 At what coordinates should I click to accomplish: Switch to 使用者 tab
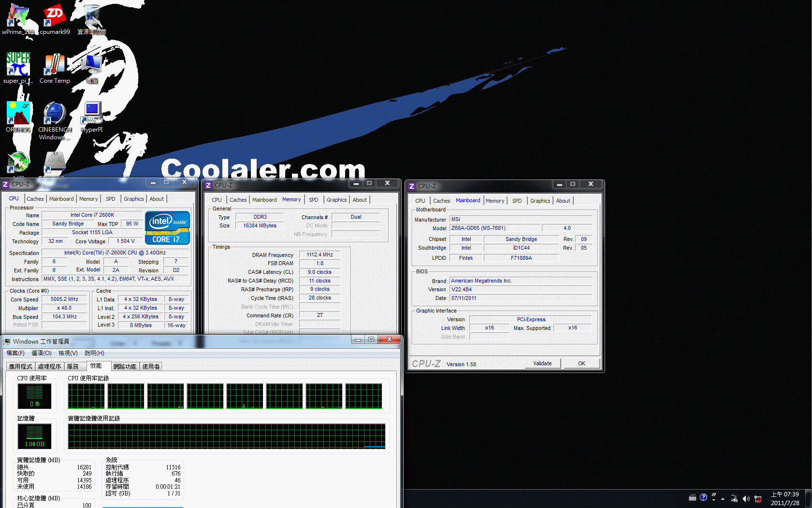[x=151, y=367]
